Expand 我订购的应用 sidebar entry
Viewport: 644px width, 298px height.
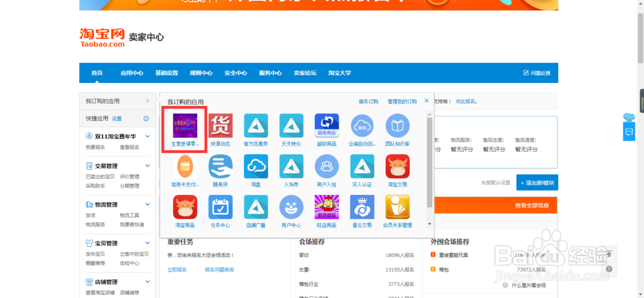[117, 101]
